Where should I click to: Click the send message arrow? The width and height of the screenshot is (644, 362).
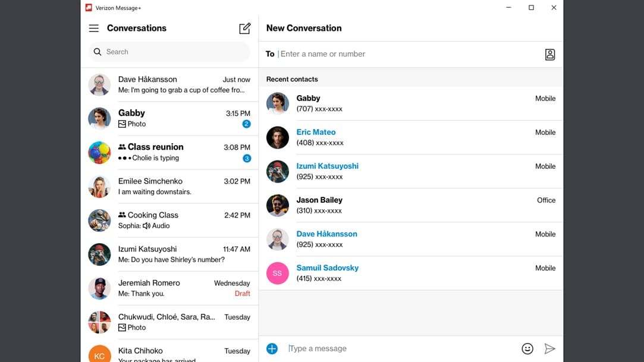550,349
